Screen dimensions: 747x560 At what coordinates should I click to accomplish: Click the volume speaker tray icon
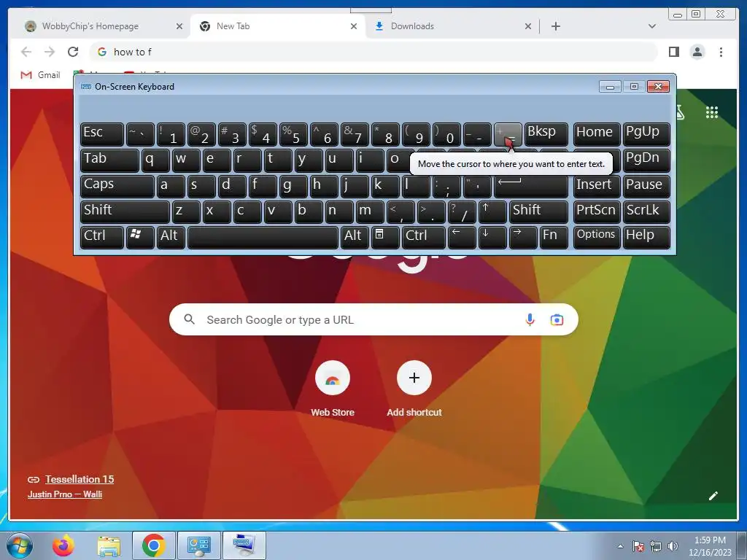pos(673,546)
